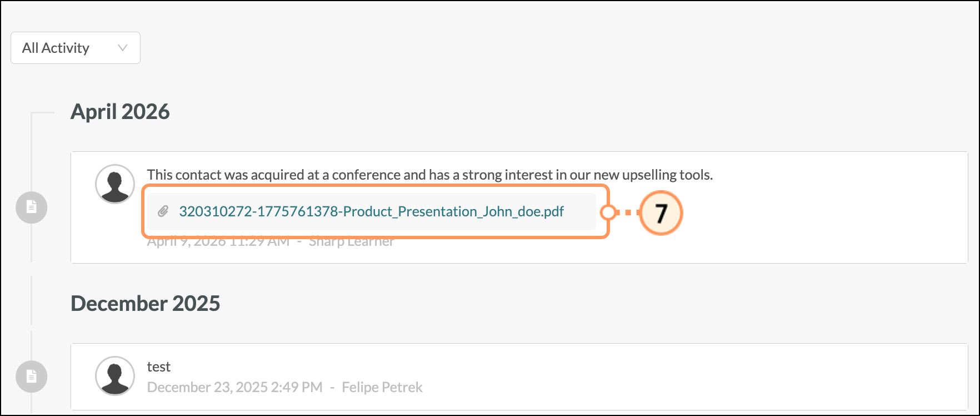The width and height of the screenshot is (980, 416).
Task: Click the document icon beside the December entry
Action: pos(31,376)
